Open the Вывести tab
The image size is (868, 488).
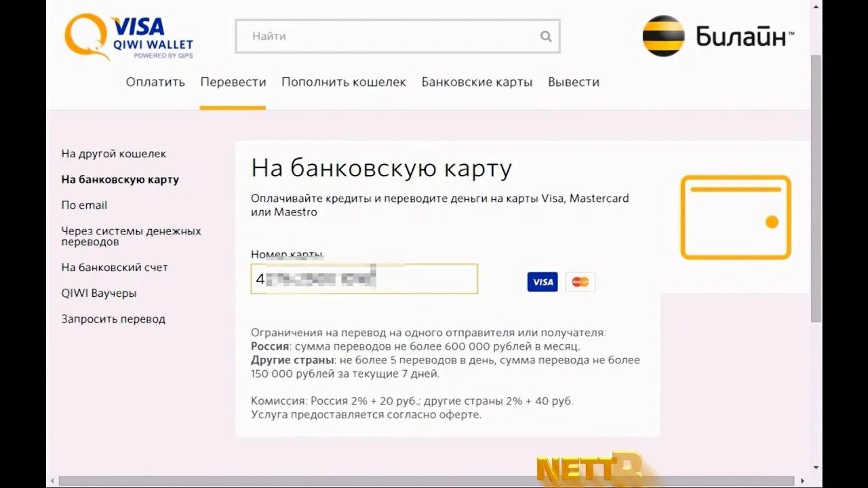(x=574, y=82)
